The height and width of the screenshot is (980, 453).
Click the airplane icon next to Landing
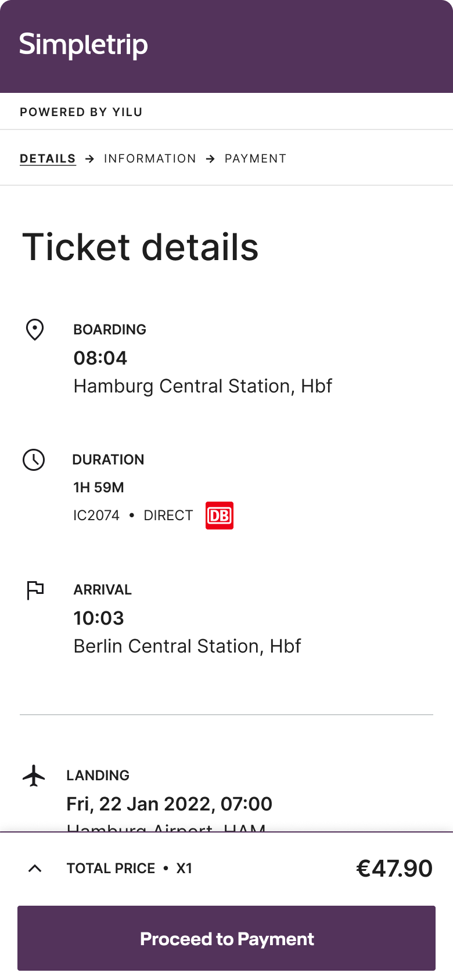[x=34, y=776]
